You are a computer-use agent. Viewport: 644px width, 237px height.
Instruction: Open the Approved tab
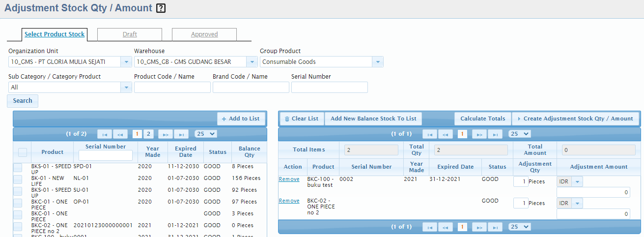(x=204, y=34)
